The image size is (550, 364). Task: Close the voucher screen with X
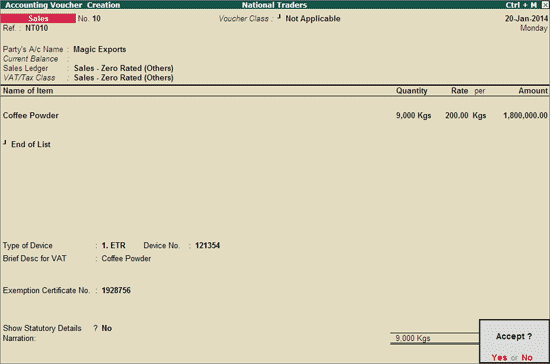(545, 5)
